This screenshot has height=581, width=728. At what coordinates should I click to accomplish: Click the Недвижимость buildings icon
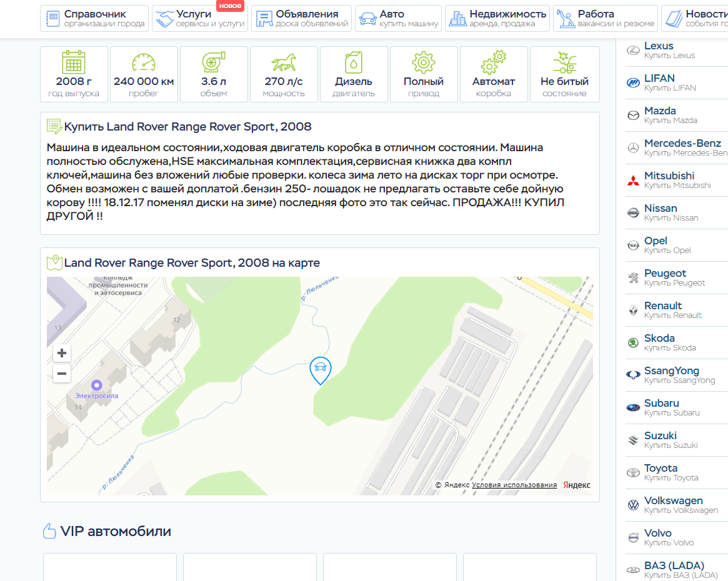point(458,19)
